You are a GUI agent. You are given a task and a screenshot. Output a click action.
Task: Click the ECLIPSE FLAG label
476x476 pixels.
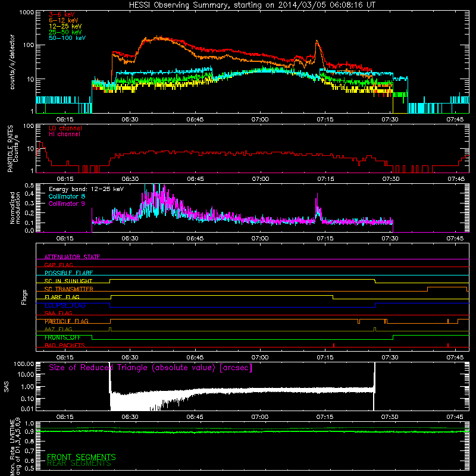65,305
